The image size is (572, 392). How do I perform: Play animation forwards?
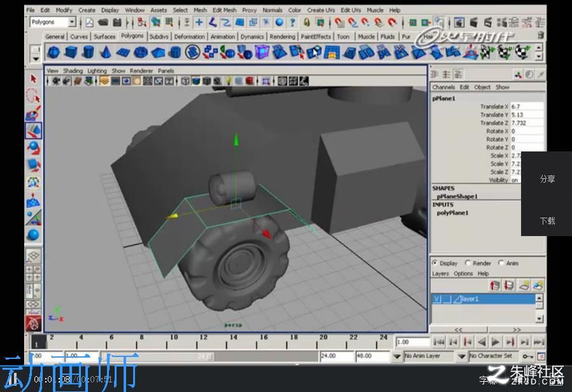(x=496, y=342)
